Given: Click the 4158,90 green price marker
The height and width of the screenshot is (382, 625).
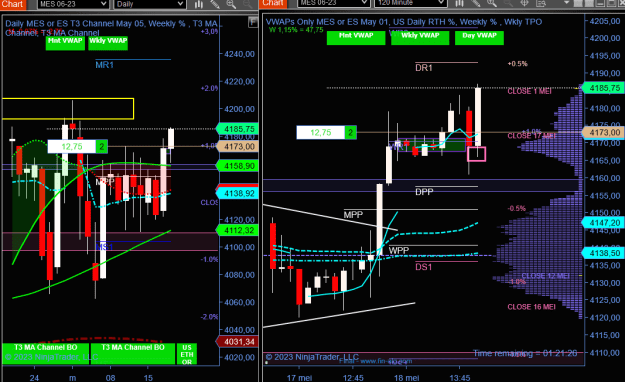Looking at the screenshot, I should point(238,165).
